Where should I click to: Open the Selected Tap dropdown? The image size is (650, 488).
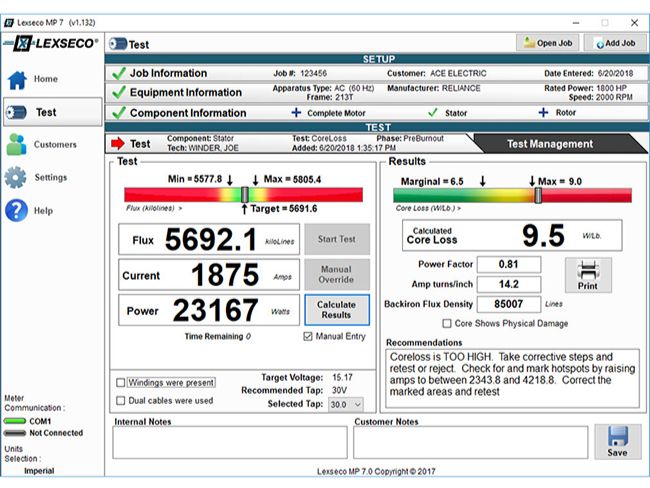(x=344, y=404)
